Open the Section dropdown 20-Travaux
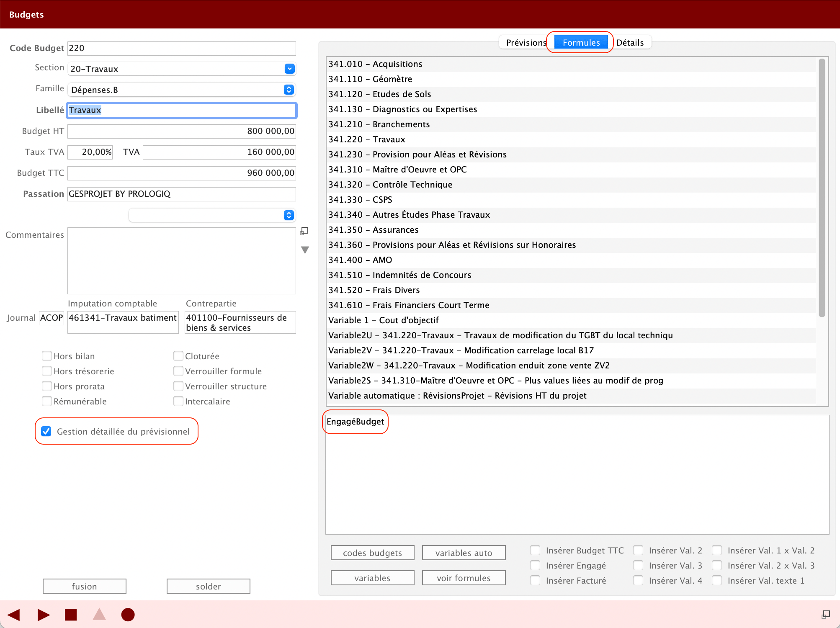Image resolution: width=840 pixels, height=628 pixels. pyautogui.click(x=182, y=69)
